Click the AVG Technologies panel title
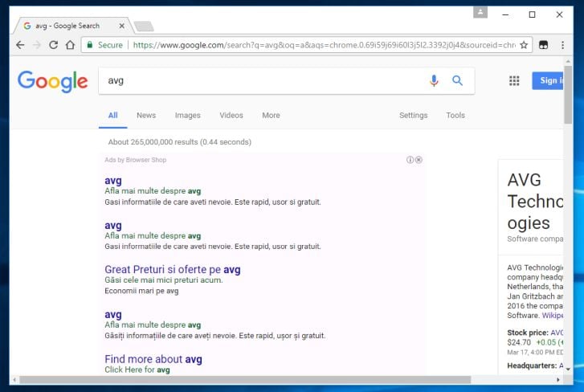Image resolution: width=584 pixels, height=392 pixels. (x=535, y=202)
